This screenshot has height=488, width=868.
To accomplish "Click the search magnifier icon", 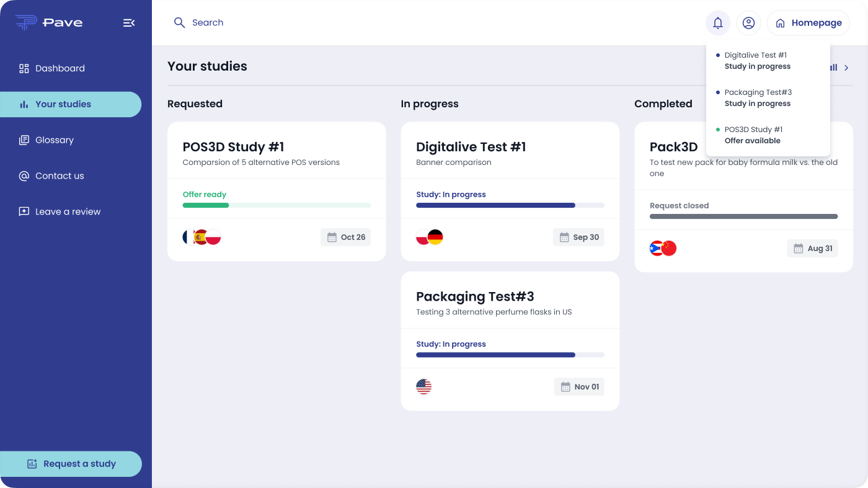I will coord(179,23).
